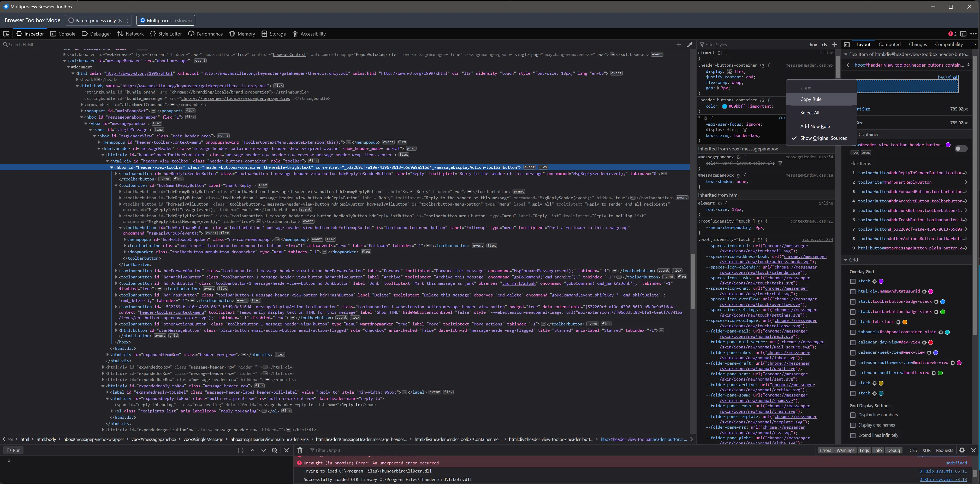Screen dimensions: 980x484
Task: Check Display line numbers
Action: (853, 415)
